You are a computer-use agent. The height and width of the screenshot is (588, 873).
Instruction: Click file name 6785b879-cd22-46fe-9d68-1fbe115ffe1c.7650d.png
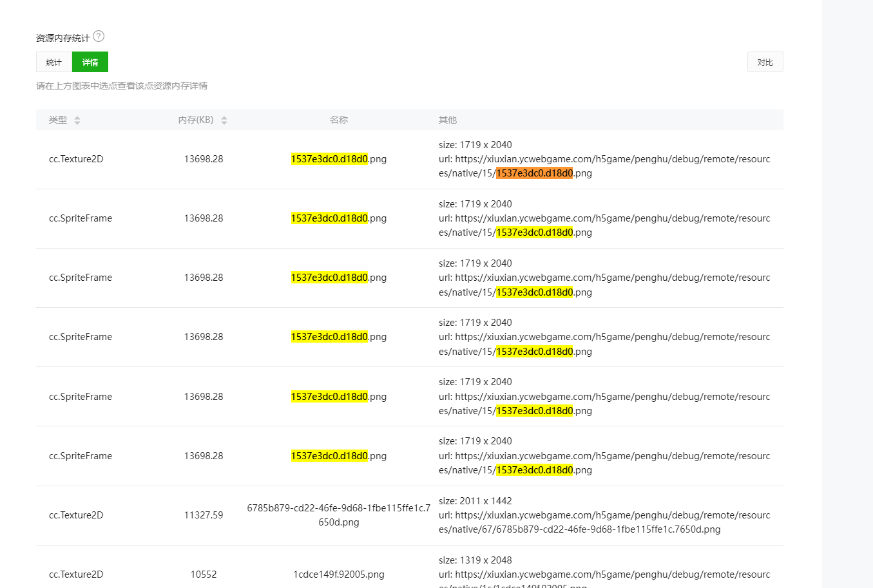[339, 515]
